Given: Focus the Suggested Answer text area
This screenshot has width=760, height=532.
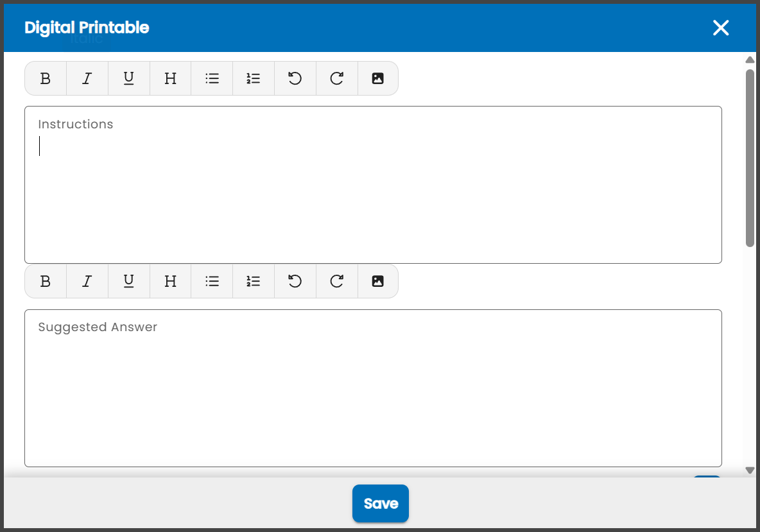Looking at the screenshot, I should (373, 388).
